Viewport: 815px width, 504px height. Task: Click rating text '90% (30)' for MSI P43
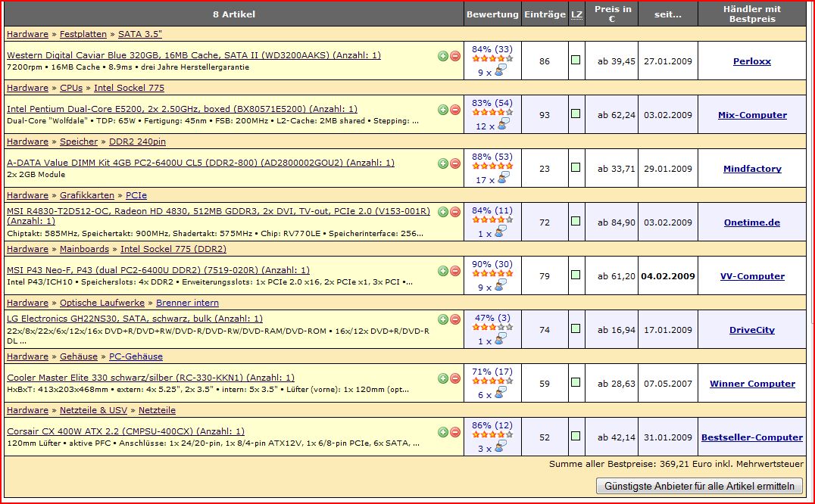pos(492,264)
